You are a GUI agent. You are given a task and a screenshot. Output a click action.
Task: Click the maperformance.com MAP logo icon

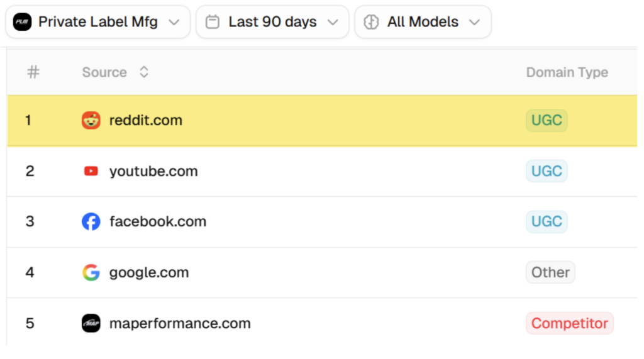pyautogui.click(x=91, y=323)
